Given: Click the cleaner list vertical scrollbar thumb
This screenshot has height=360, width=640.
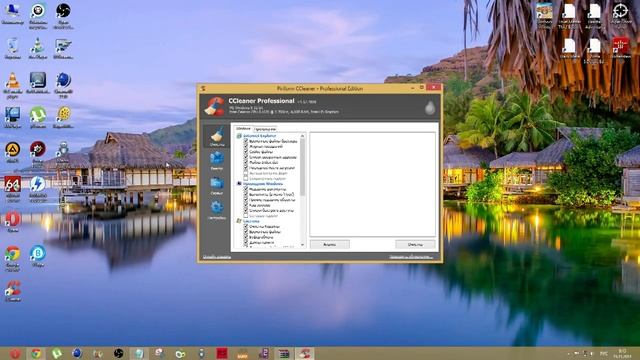Looking at the screenshot, I should [302, 167].
